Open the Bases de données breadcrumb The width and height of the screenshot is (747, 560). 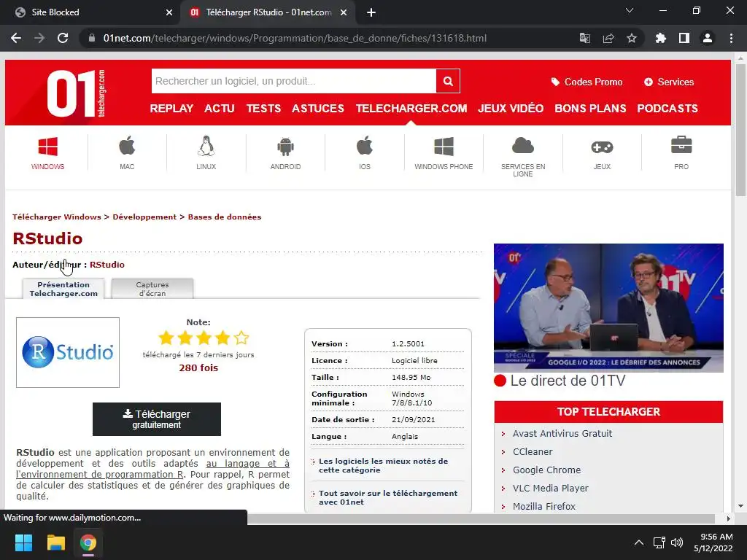tap(225, 217)
